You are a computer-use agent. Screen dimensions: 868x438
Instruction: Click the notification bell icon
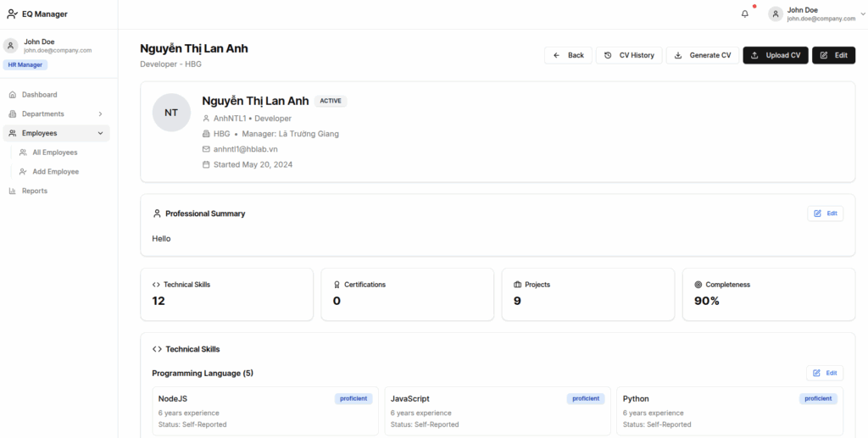pyautogui.click(x=745, y=14)
